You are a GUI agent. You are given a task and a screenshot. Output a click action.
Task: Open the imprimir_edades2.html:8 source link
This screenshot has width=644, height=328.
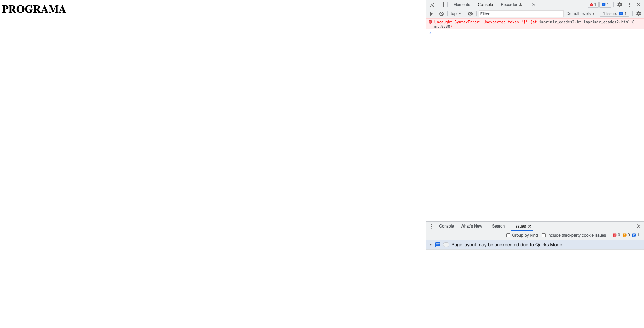click(x=609, y=22)
